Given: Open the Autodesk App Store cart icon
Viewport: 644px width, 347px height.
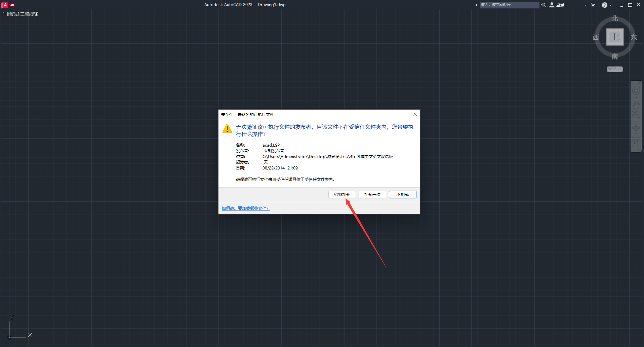Looking at the screenshot, I should pyautogui.click(x=593, y=5).
